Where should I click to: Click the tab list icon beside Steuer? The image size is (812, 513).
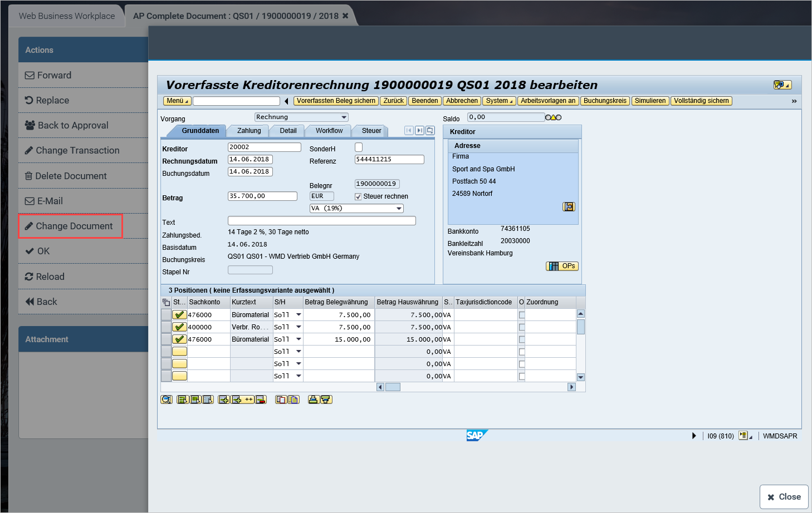(x=430, y=131)
